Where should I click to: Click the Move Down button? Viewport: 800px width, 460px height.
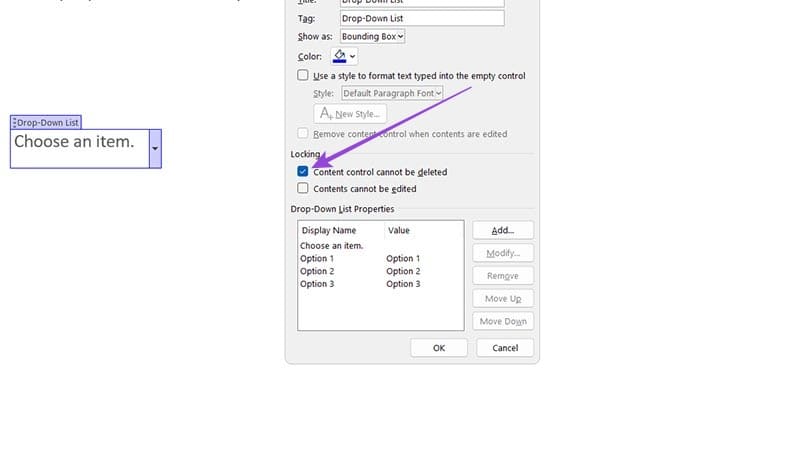pyautogui.click(x=503, y=321)
